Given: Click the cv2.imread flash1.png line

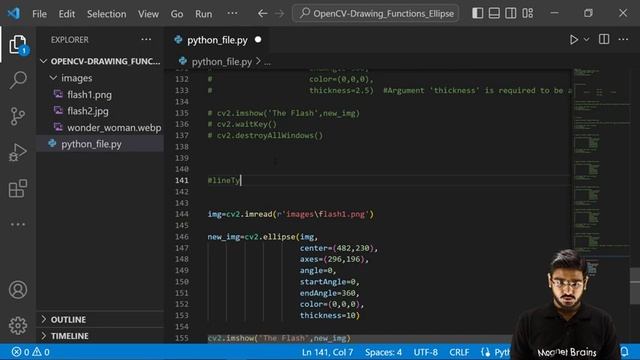Looking at the screenshot, I should click(x=291, y=214).
